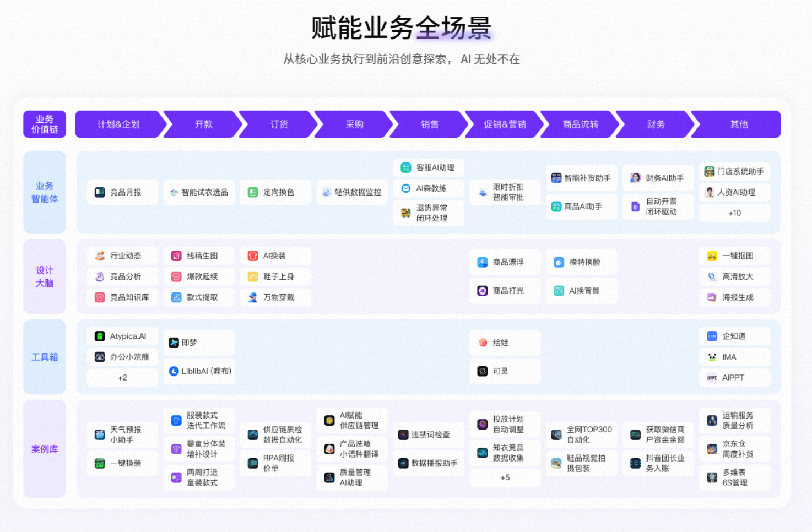Screen dimensions: 812x532
Task: Select the Atypica.AI tool icon
Action: (x=100, y=336)
